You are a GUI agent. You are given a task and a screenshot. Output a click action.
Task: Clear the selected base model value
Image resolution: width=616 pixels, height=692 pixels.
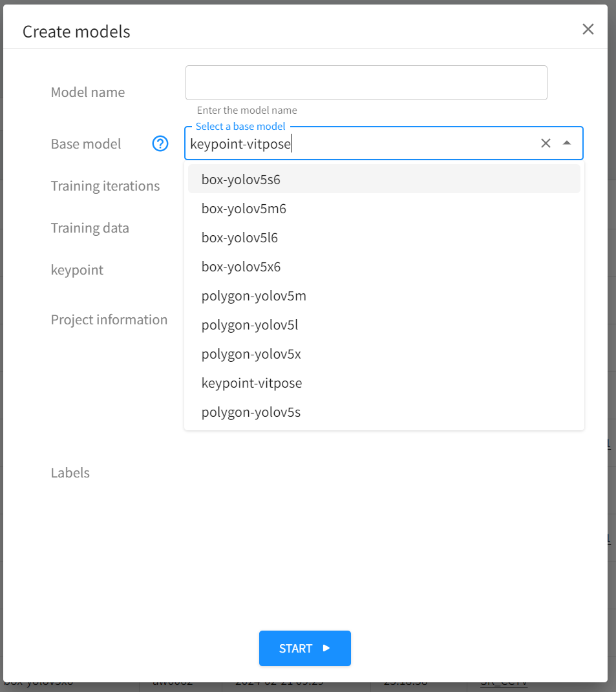[x=546, y=143]
